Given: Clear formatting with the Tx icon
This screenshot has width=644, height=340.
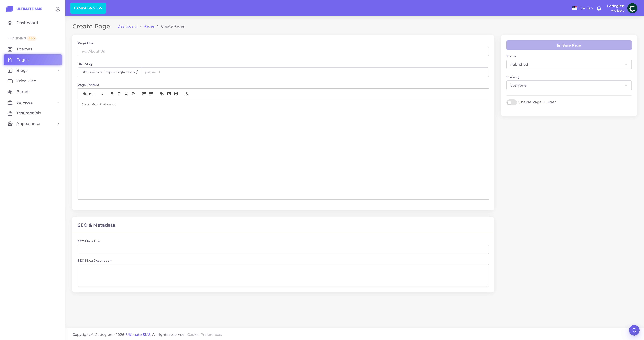Looking at the screenshot, I should pyautogui.click(x=187, y=94).
